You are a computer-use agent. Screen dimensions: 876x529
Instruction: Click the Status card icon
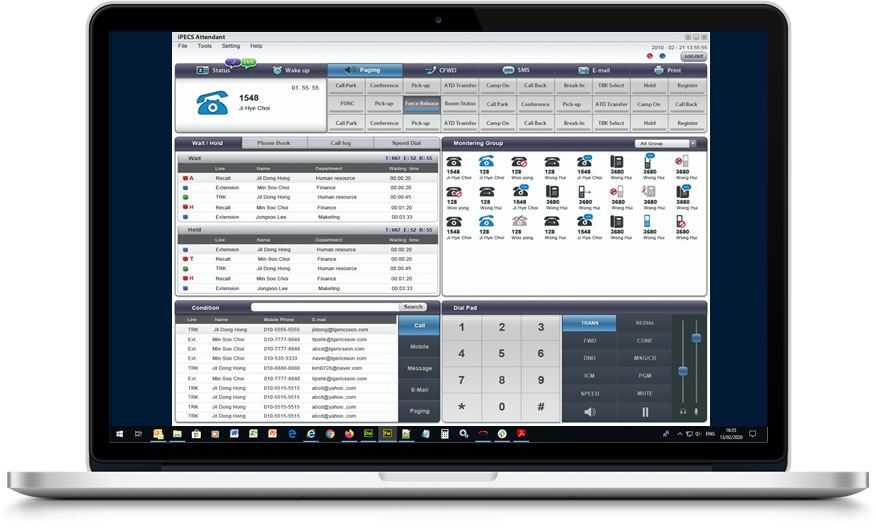point(202,70)
